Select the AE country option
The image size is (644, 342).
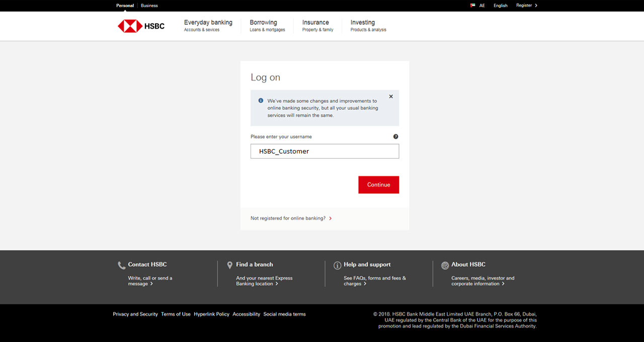(x=482, y=6)
